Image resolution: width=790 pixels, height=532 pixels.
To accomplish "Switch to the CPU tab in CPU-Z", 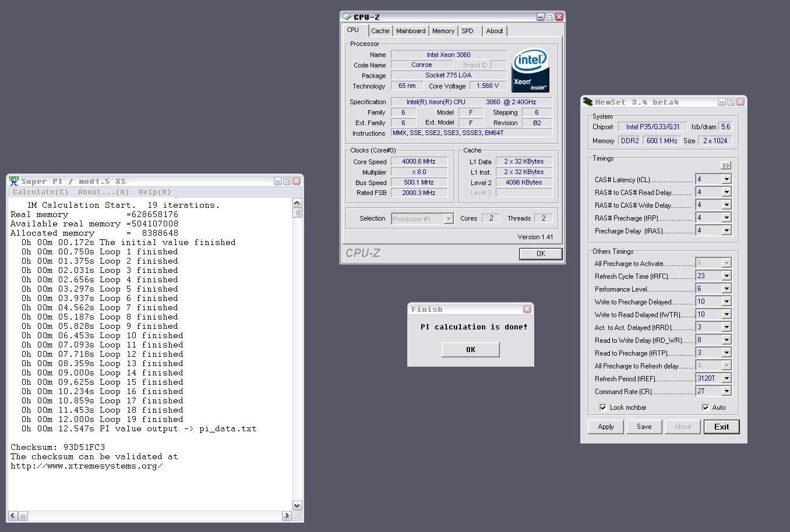I will (353, 30).
